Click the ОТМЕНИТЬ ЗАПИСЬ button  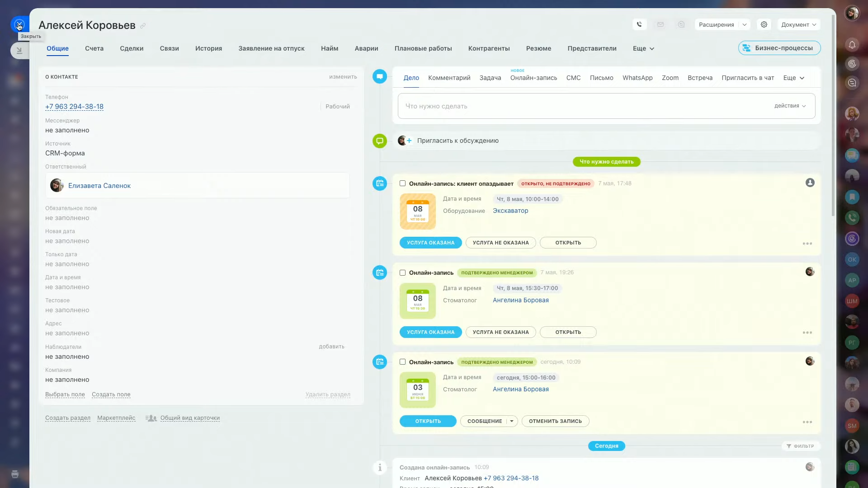(555, 421)
